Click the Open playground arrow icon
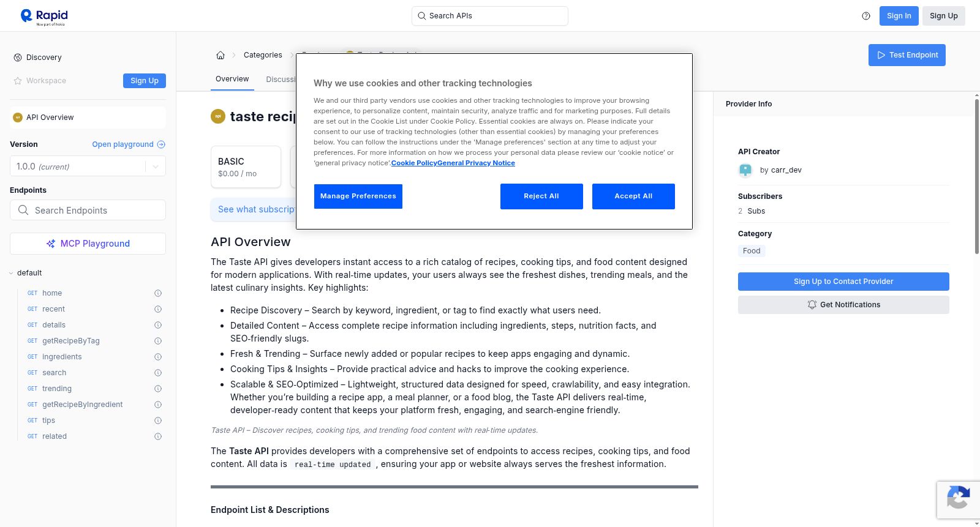 tap(161, 144)
